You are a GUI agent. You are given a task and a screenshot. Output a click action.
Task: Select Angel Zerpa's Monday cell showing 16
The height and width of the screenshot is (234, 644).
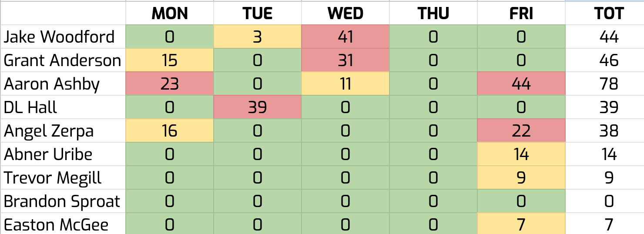coord(170,131)
